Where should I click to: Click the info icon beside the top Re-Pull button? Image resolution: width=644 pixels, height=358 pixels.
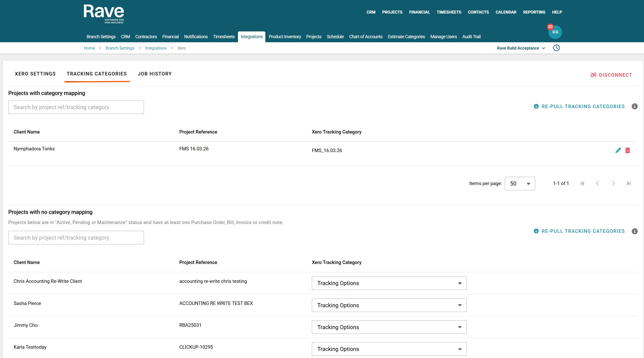[x=634, y=106]
